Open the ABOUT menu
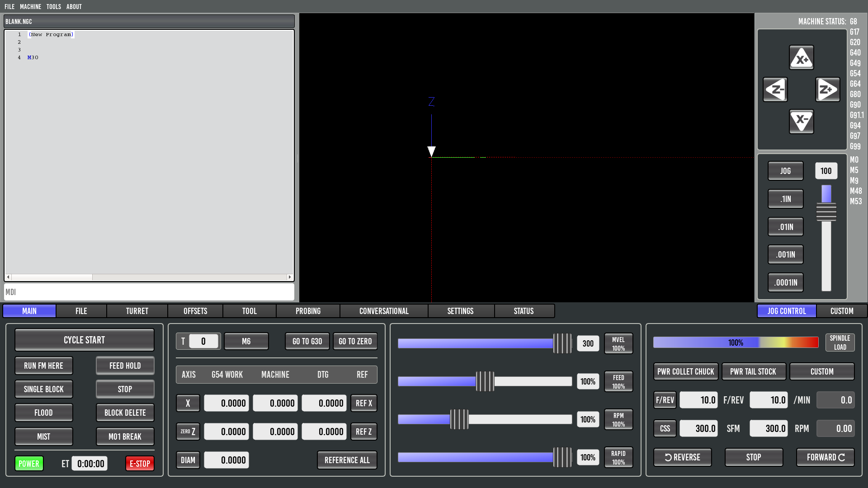Viewport: 868px width, 488px height. pyautogui.click(x=74, y=7)
